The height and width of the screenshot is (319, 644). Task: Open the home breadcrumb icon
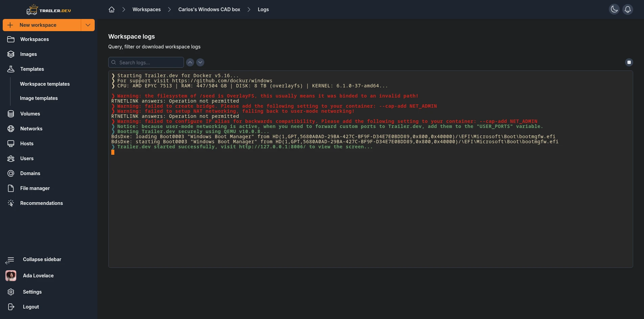112,9
